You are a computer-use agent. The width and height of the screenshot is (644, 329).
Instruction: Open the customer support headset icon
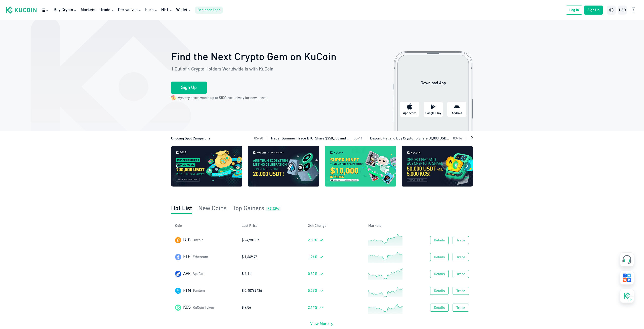click(627, 260)
